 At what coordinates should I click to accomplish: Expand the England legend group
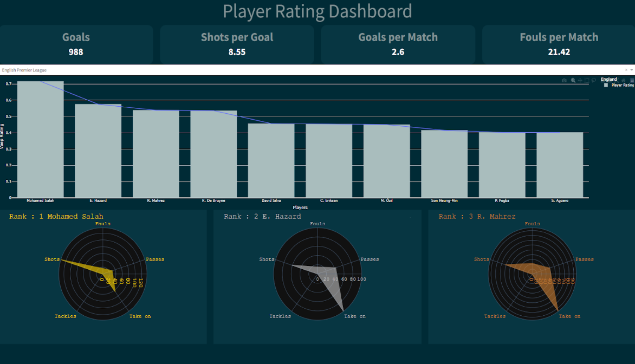(x=608, y=79)
